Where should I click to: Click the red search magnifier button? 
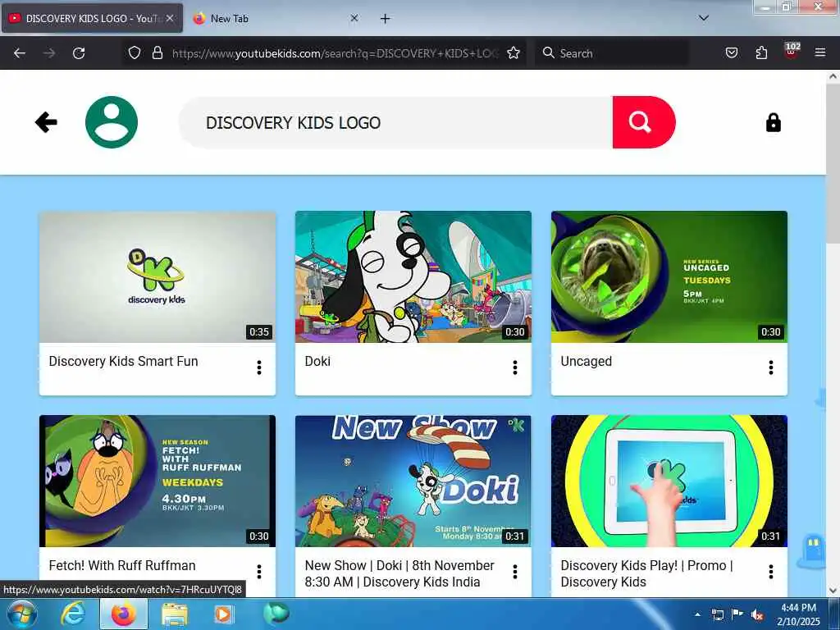click(x=643, y=122)
